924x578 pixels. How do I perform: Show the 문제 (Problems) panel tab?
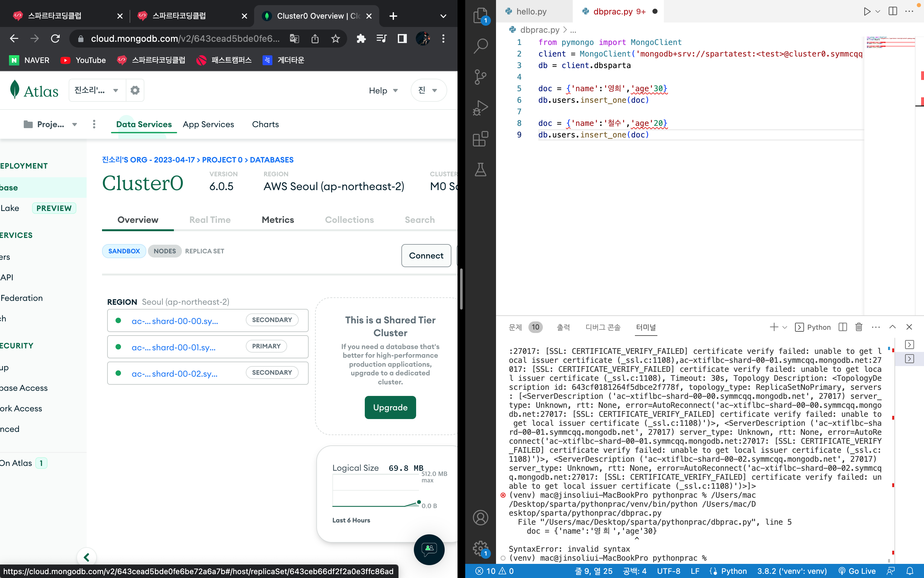[x=526, y=327]
